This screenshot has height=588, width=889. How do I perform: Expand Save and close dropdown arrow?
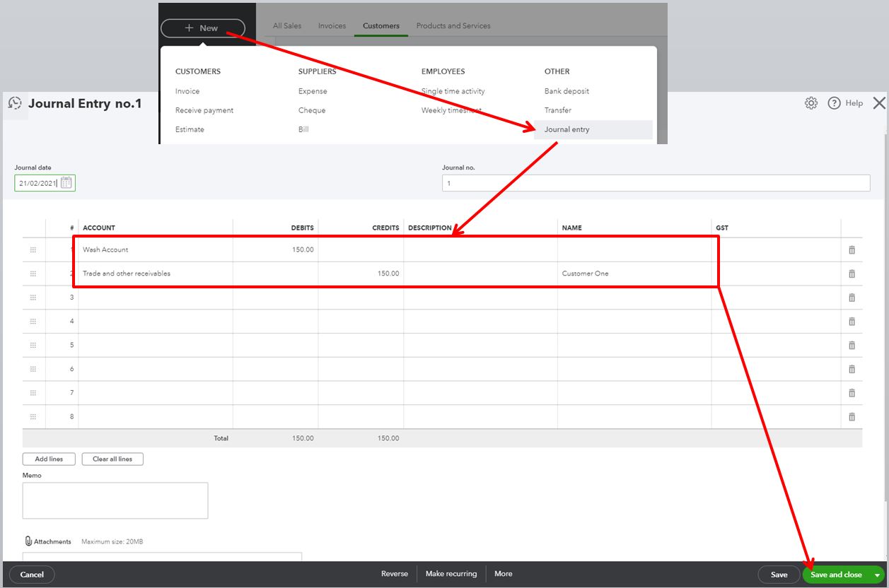click(x=878, y=575)
